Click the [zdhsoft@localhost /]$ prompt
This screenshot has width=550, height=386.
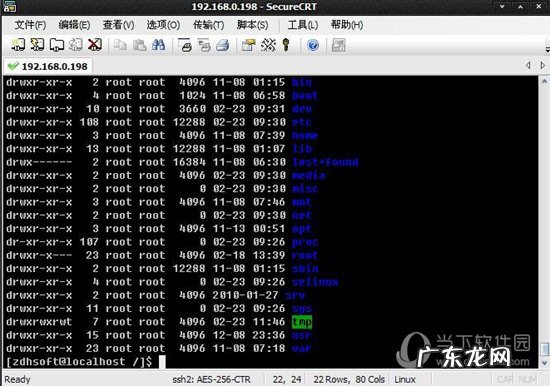click(x=79, y=362)
